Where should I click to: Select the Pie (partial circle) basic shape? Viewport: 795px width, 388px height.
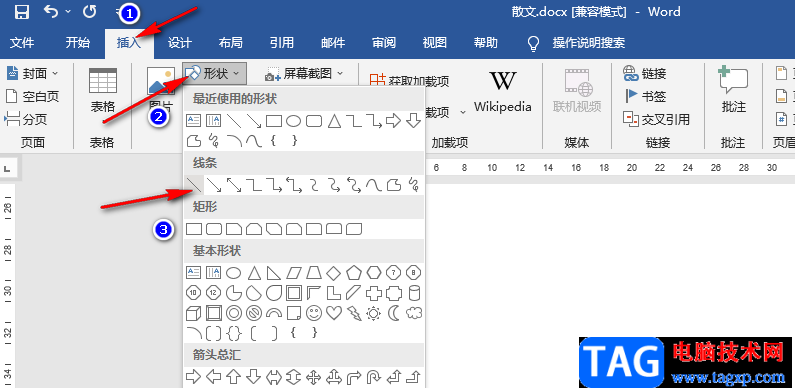[234, 293]
